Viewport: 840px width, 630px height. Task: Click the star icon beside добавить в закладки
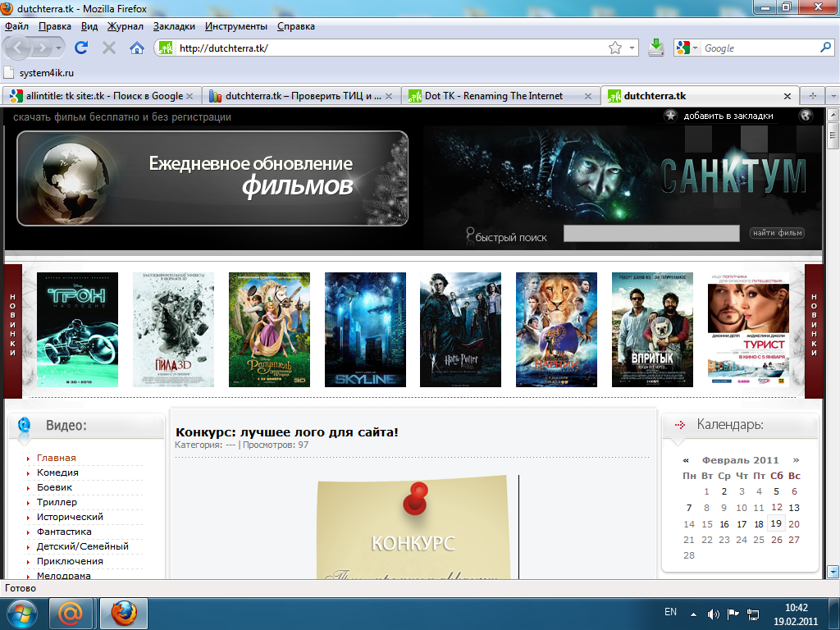671,115
